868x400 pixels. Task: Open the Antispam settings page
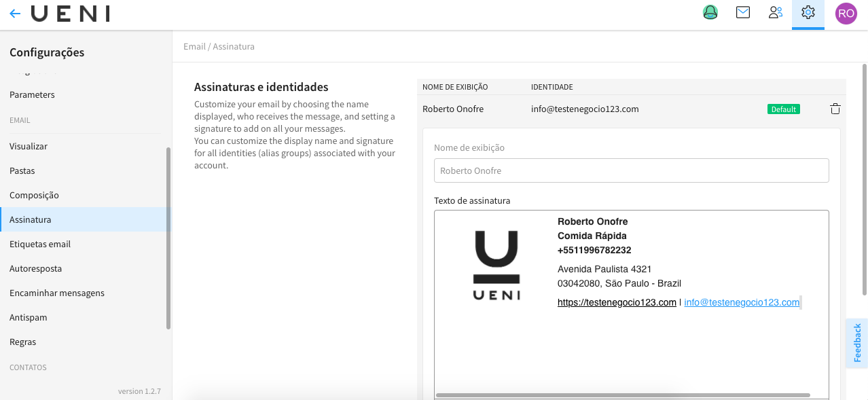tap(28, 317)
